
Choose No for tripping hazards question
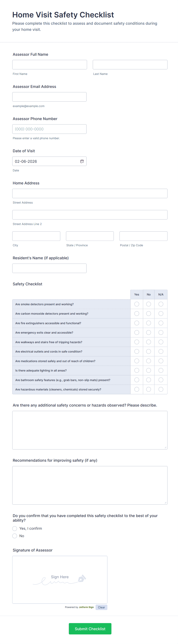(x=149, y=342)
